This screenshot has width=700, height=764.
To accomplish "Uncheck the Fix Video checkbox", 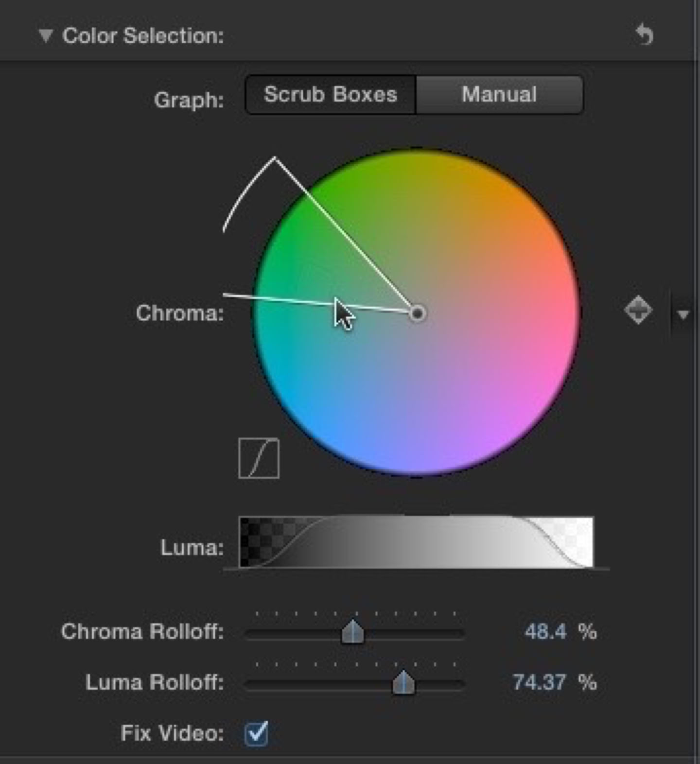I will [x=256, y=733].
